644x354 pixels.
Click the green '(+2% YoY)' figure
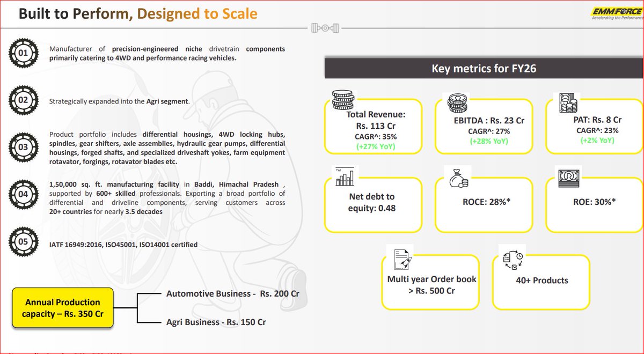click(x=597, y=140)
